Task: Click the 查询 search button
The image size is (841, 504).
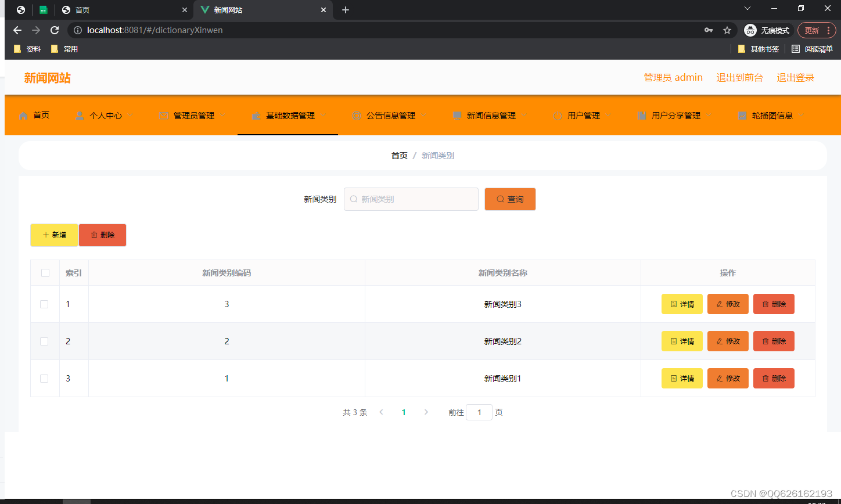Action: coord(510,199)
